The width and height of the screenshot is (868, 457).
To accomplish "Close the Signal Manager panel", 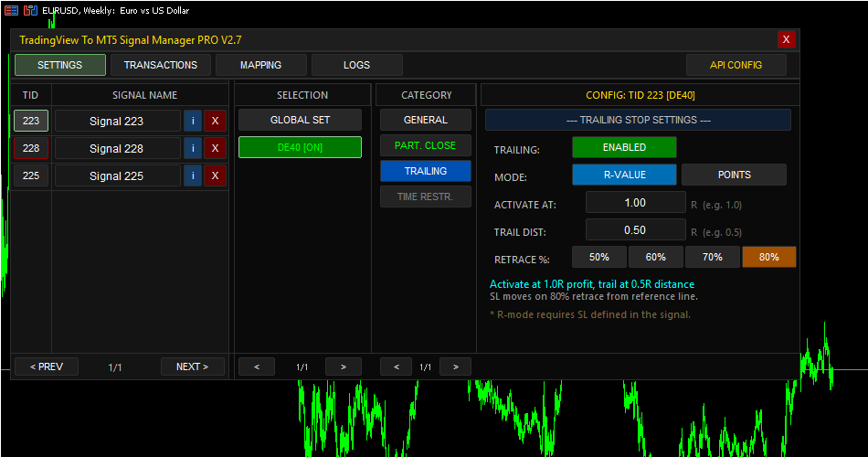I will (x=786, y=39).
